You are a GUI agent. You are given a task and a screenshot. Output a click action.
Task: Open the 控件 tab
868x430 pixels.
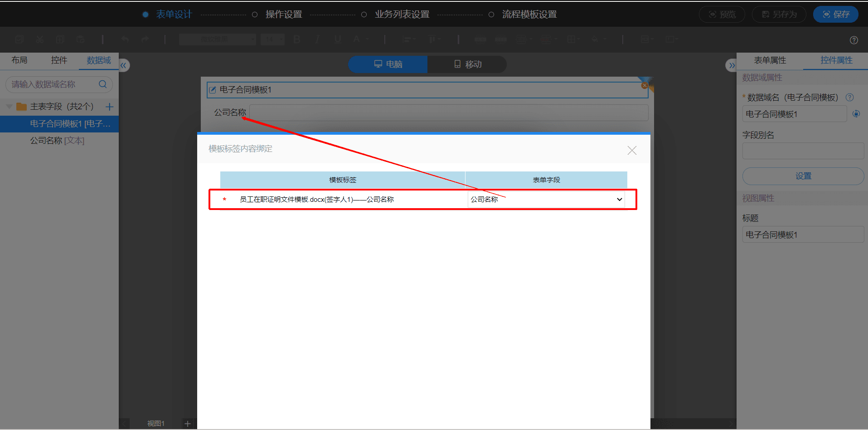59,60
